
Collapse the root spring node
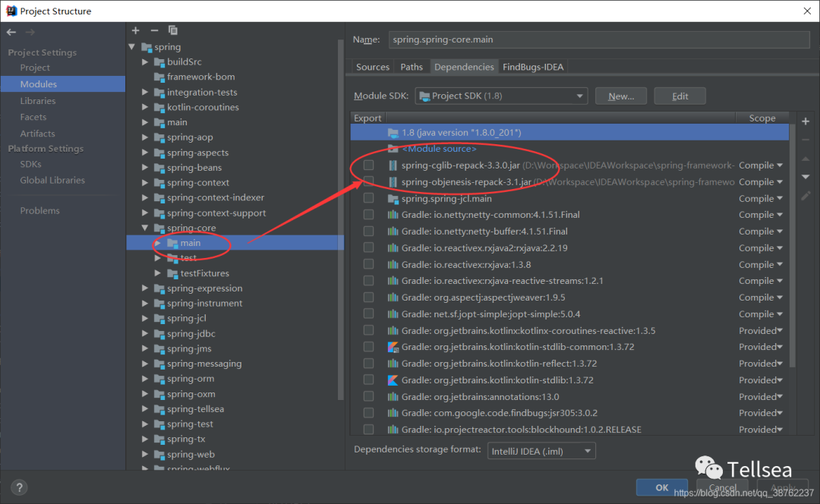(x=132, y=47)
